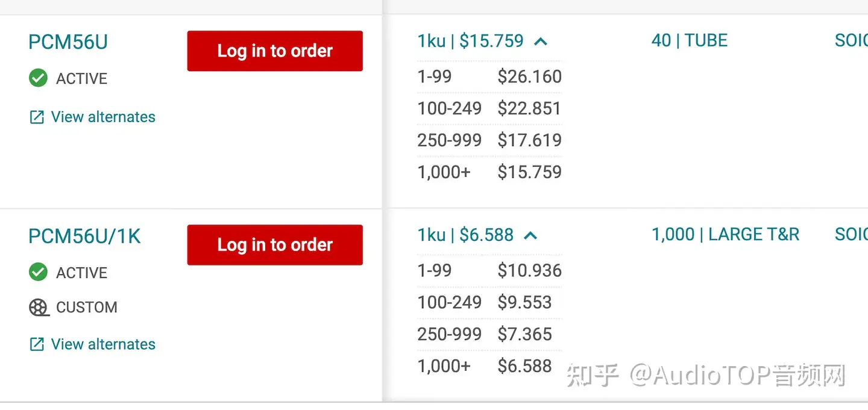This screenshot has width=868, height=410.
Task: Click green ACTIVE checkmark icon under PCM56U
Action: pos(38,78)
